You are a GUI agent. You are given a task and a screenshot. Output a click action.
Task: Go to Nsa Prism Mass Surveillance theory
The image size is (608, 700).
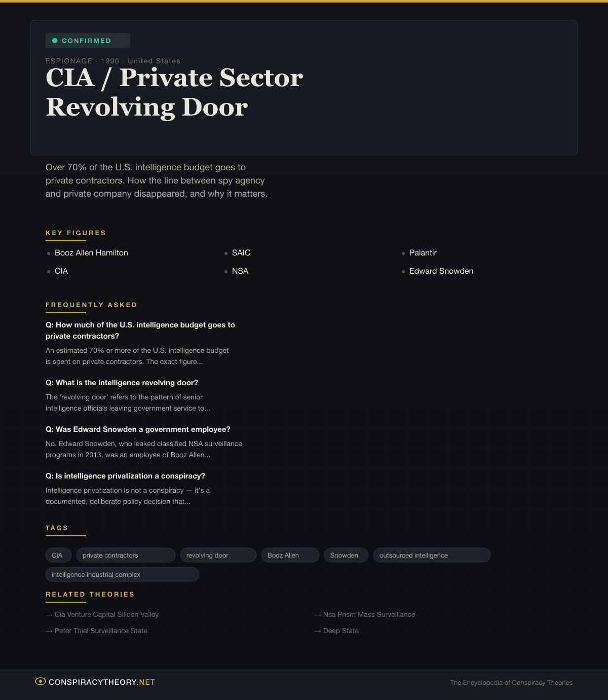[369, 614]
